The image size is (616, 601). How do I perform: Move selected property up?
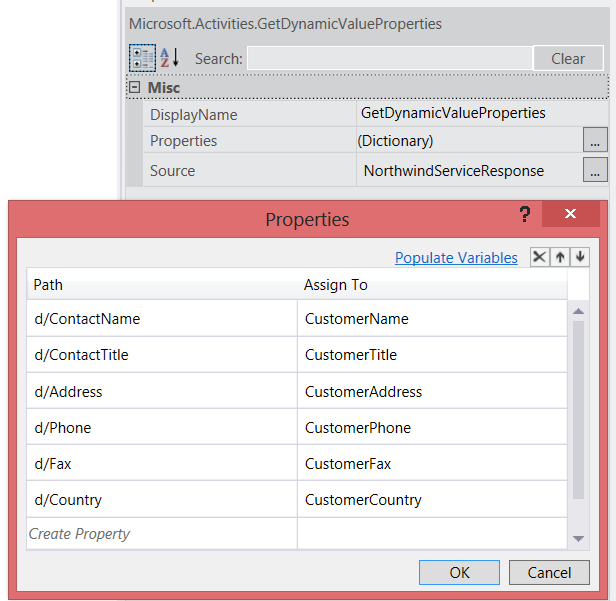pyautogui.click(x=560, y=257)
